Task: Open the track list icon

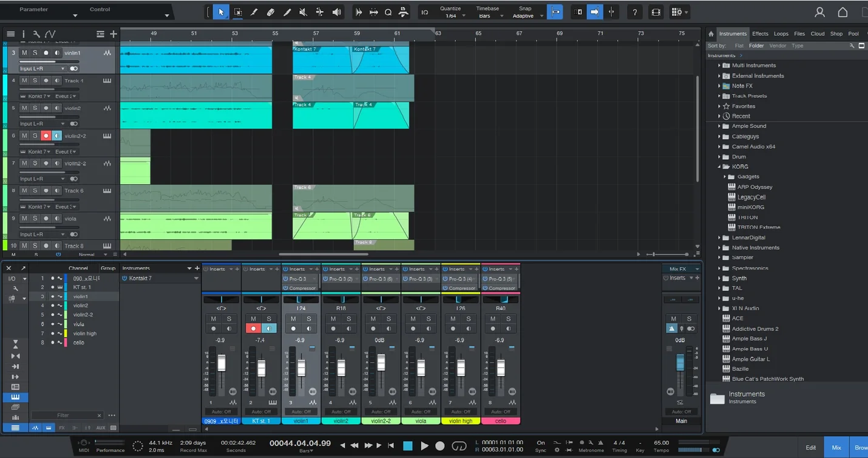Action: point(10,34)
